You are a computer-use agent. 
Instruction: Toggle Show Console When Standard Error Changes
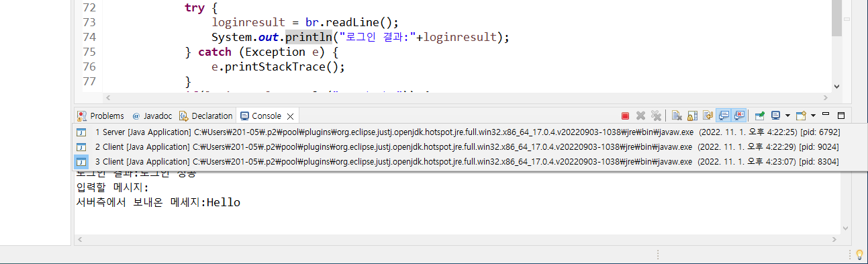tap(739, 116)
